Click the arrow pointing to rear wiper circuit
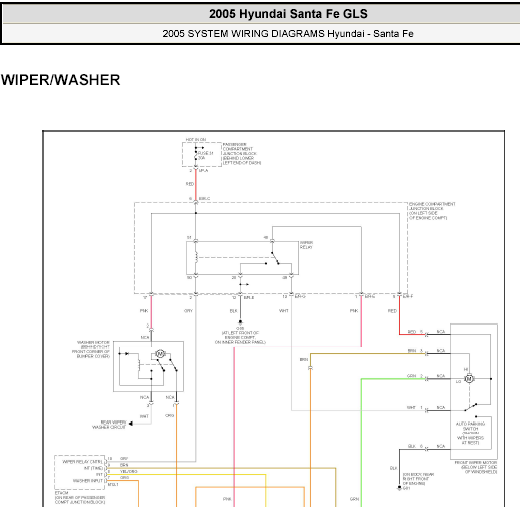 131,424
